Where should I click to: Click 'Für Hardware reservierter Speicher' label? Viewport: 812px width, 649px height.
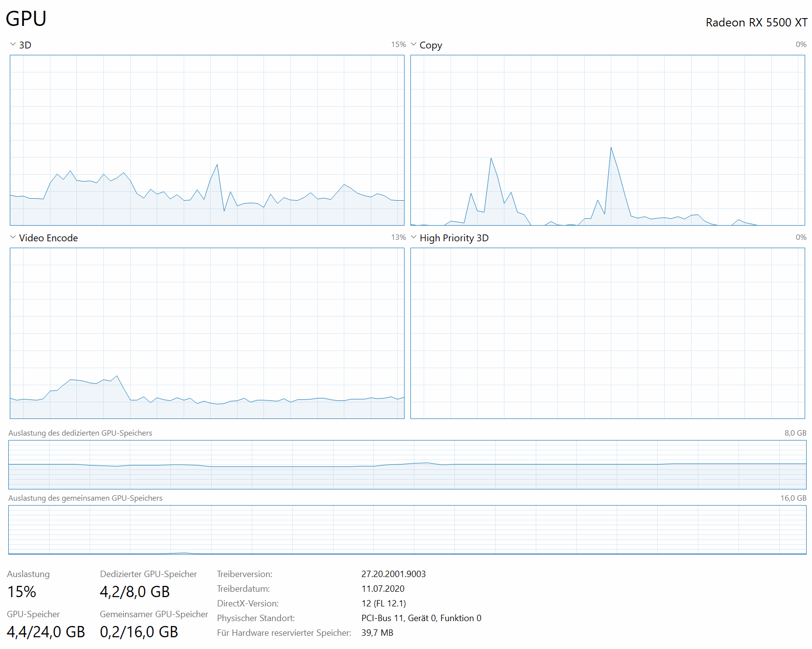pos(284,633)
